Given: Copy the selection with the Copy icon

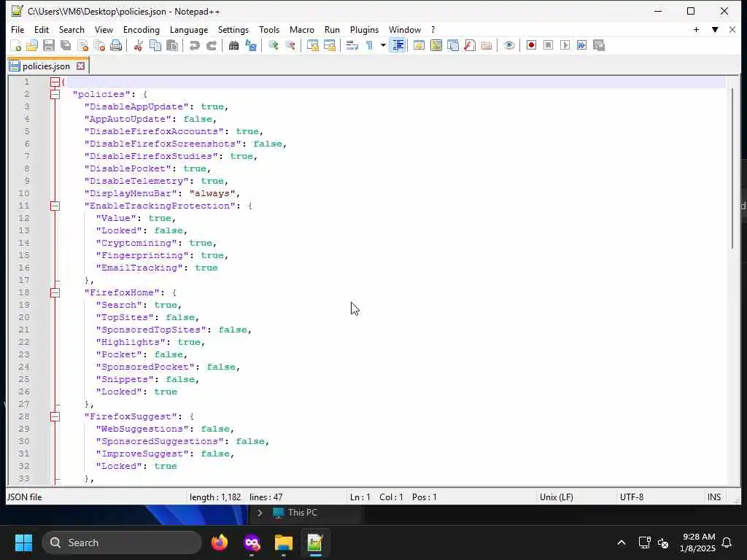Looking at the screenshot, I should click(x=155, y=45).
